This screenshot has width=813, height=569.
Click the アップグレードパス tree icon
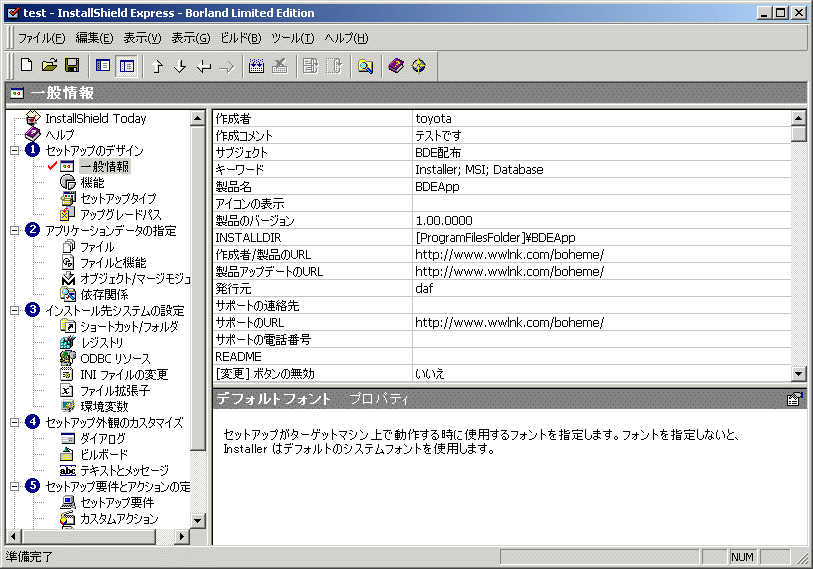point(67,214)
